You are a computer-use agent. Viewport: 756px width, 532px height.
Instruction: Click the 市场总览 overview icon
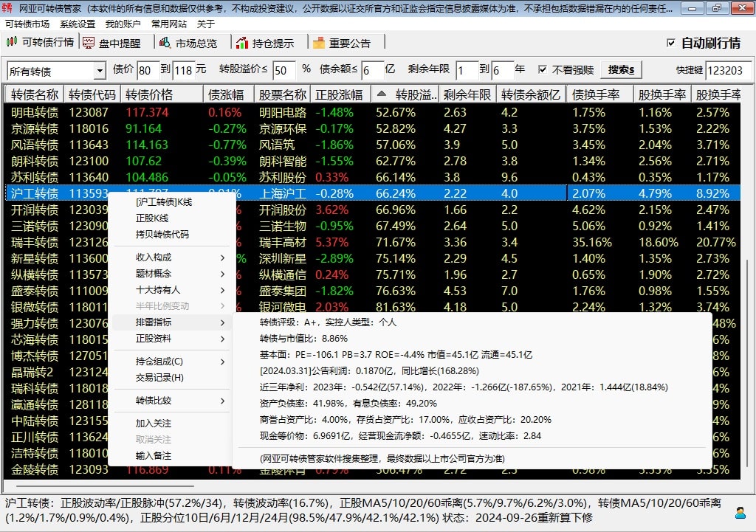click(x=165, y=42)
